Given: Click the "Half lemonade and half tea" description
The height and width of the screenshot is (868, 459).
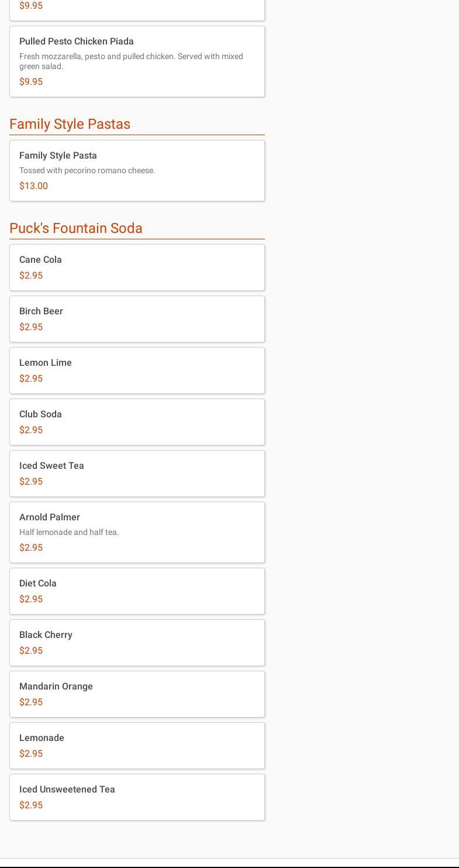Looking at the screenshot, I should point(69,533).
